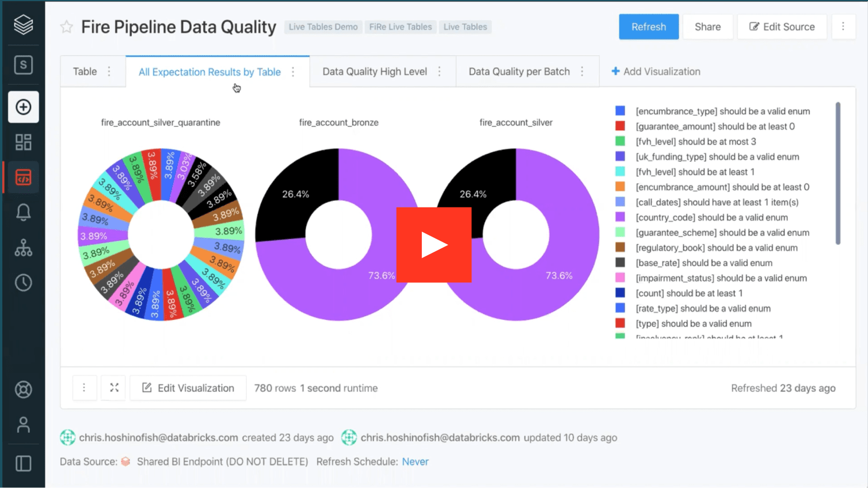Open kebab menu beside the fullscreen icon
Image resolution: width=868 pixels, height=488 pixels.
[x=84, y=388]
